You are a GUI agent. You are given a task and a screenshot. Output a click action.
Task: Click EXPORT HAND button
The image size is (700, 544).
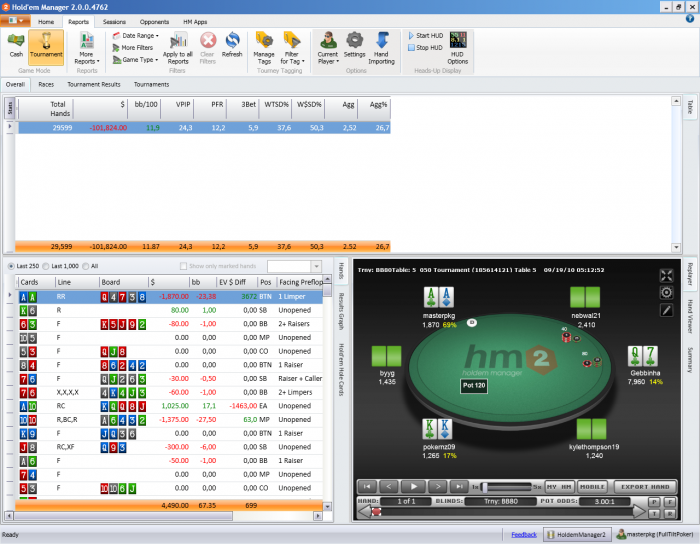click(645, 487)
